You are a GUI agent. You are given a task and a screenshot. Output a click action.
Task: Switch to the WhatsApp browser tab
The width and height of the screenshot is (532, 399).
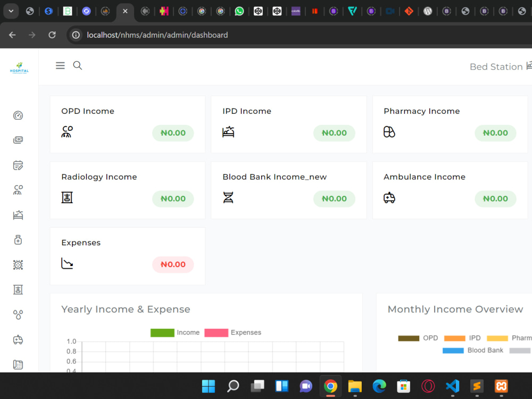pos(239,11)
